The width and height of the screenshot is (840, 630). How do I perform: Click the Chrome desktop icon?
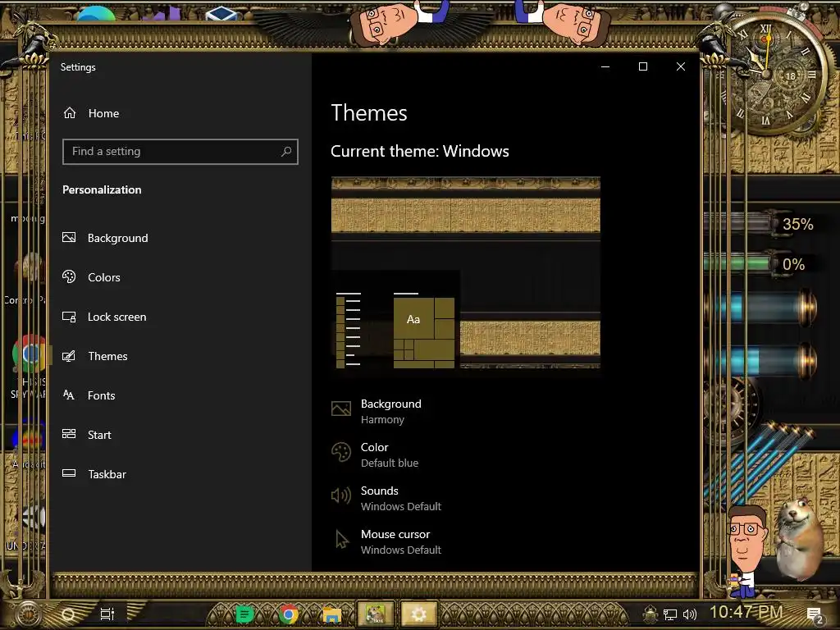pos(30,354)
